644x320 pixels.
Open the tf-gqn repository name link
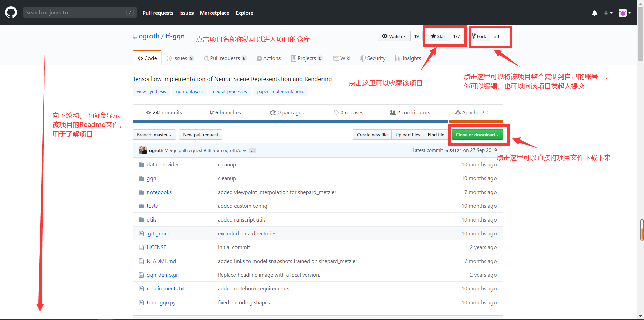(175, 36)
